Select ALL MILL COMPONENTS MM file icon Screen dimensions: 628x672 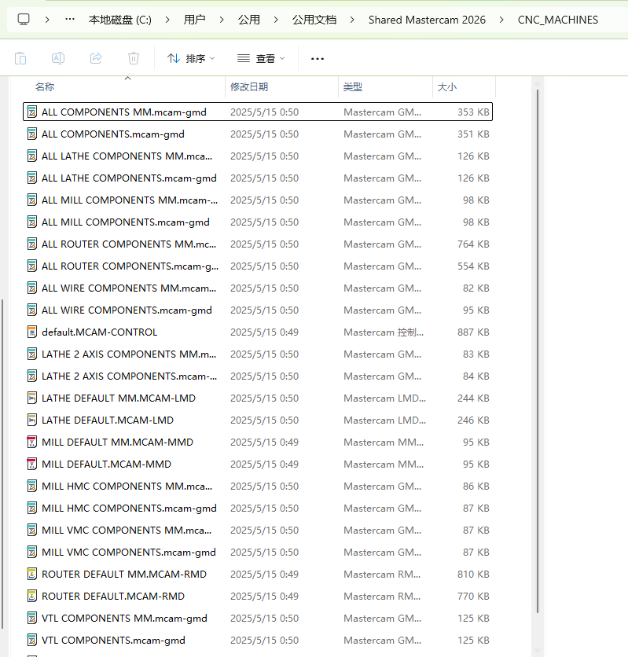point(31,200)
